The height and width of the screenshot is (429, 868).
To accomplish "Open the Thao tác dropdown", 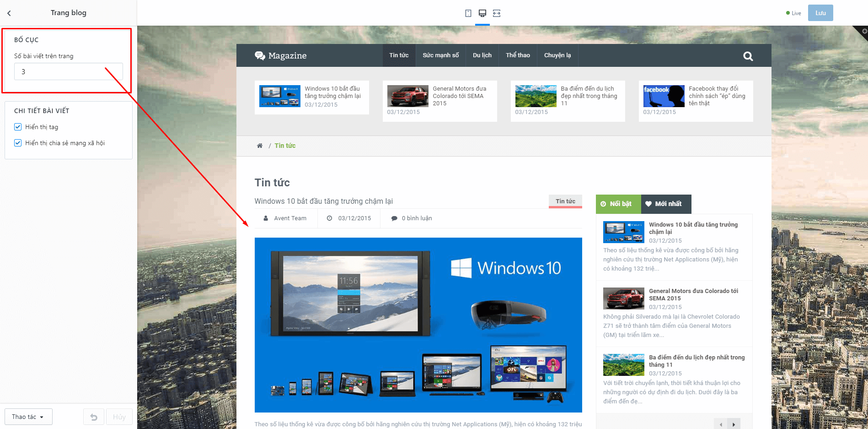I will (28, 417).
